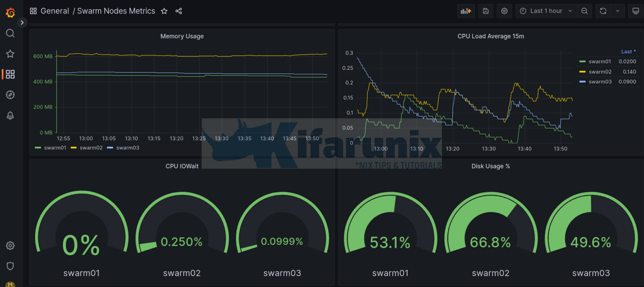Add a new panel with the add-panel icon
The image size is (644, 287).
(x=466, y=11)
